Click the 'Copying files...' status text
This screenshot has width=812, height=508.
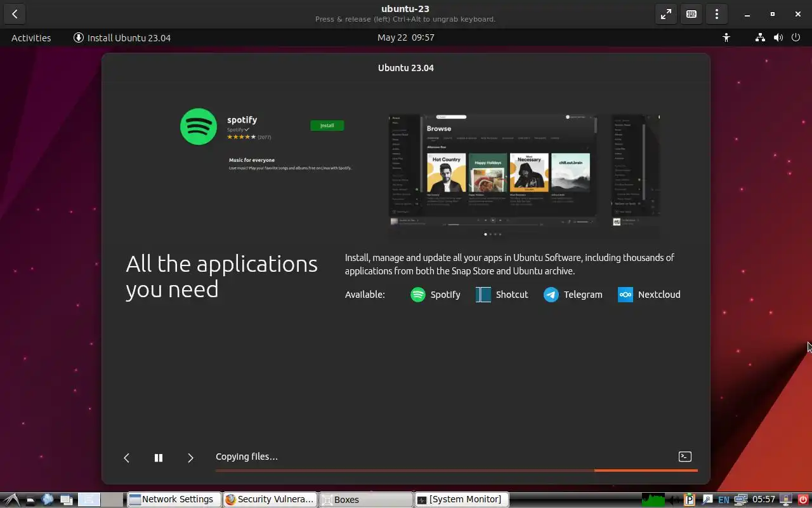point(247,457)
